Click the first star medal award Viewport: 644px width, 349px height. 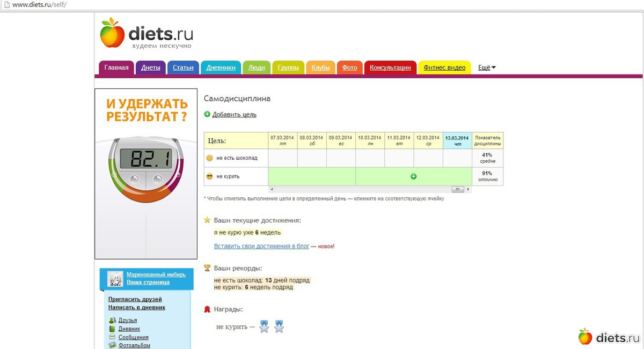[x=264, y=326]
